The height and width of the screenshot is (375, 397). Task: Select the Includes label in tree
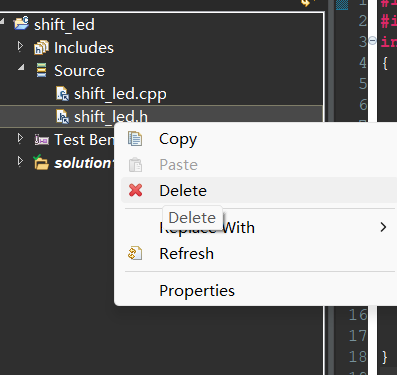point(84,48)
